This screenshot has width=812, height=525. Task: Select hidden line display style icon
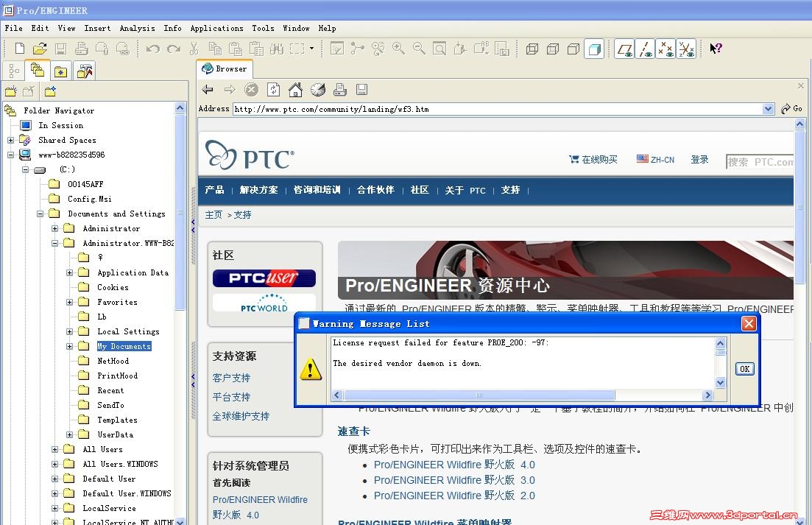click(553, 49)
